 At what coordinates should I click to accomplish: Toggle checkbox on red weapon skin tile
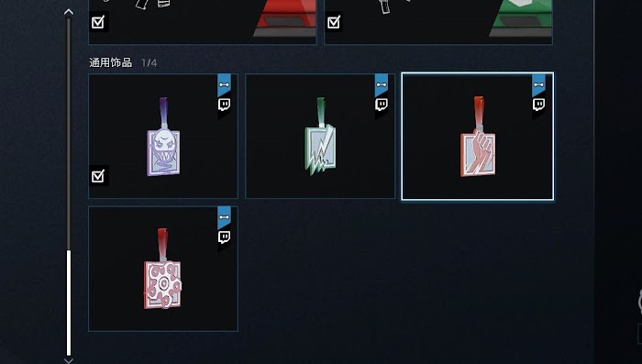[98, 22]
